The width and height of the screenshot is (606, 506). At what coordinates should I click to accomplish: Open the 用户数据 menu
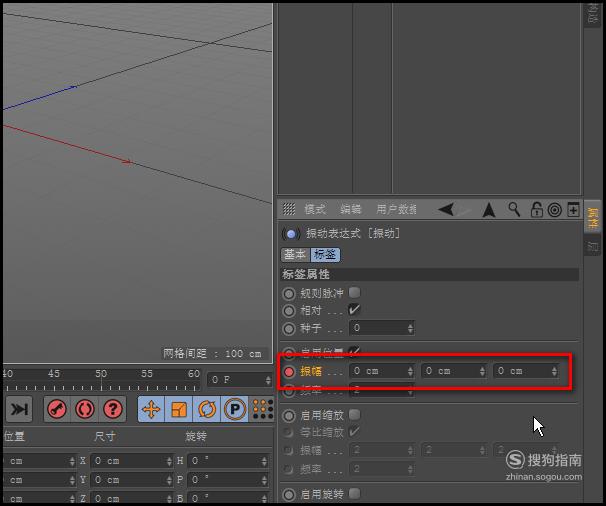point(396,210)
